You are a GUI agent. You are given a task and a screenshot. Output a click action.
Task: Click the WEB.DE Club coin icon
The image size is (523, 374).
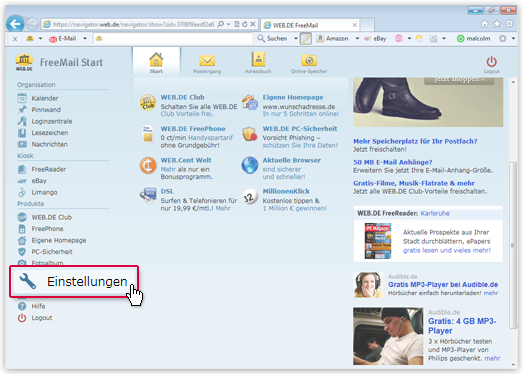tap(148, 102)
